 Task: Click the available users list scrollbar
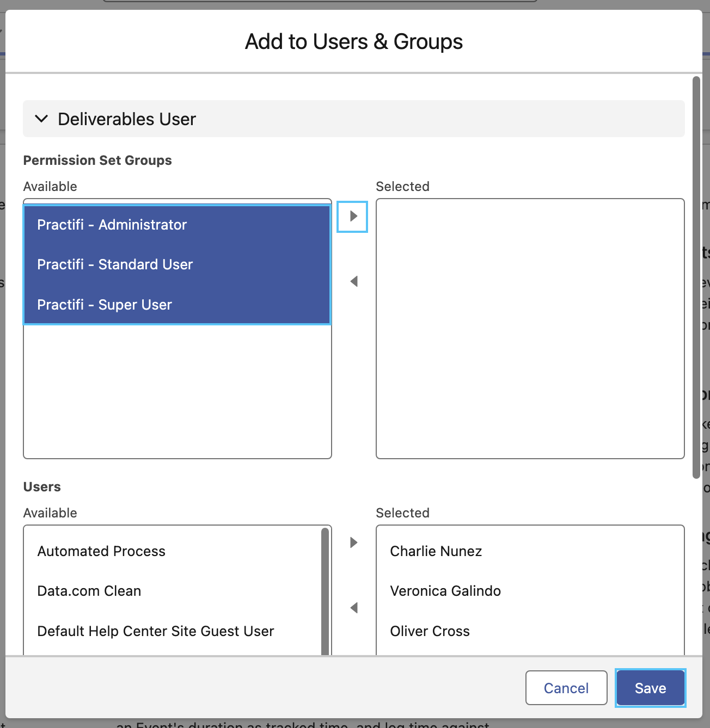325,591
